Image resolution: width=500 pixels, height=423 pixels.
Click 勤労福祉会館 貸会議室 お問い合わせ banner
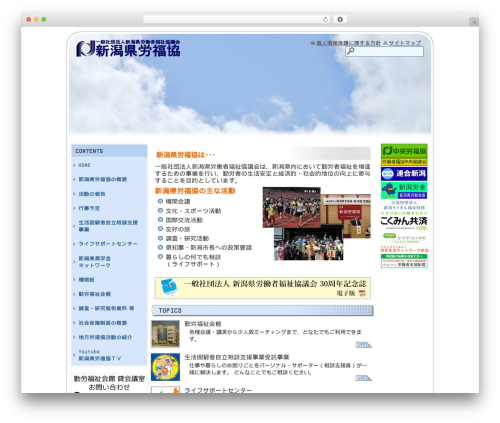tap(109, 383)
